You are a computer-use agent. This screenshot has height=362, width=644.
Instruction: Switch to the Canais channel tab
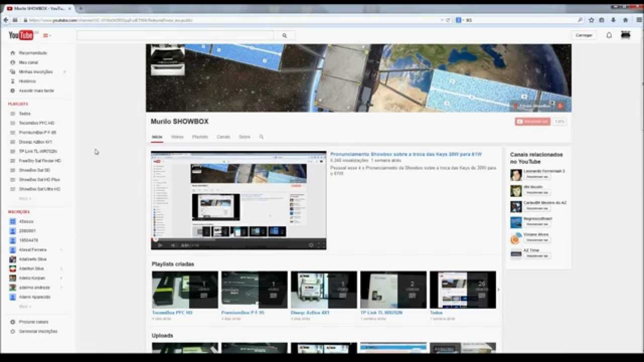[x=223, y=137]
